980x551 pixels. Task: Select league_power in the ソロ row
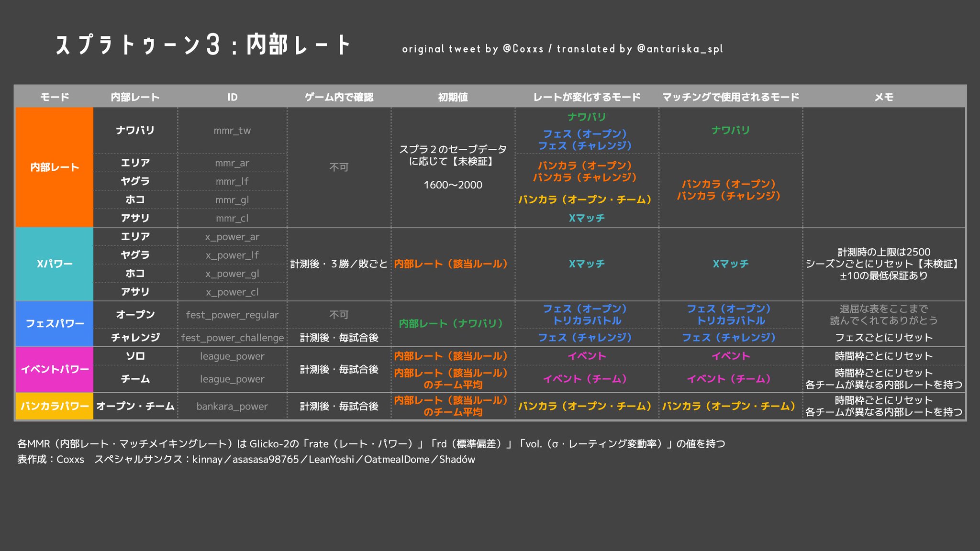point(232,356)
